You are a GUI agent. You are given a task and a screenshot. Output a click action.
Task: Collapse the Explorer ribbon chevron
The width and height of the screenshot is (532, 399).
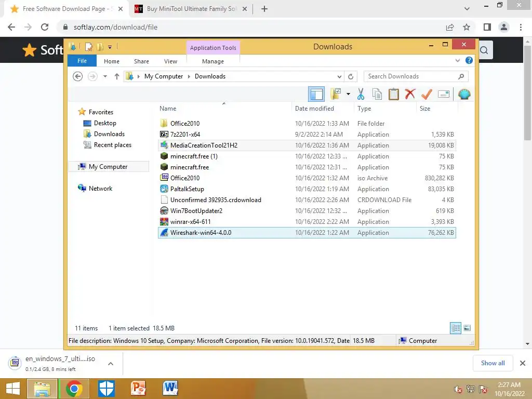tap(457, 60)
